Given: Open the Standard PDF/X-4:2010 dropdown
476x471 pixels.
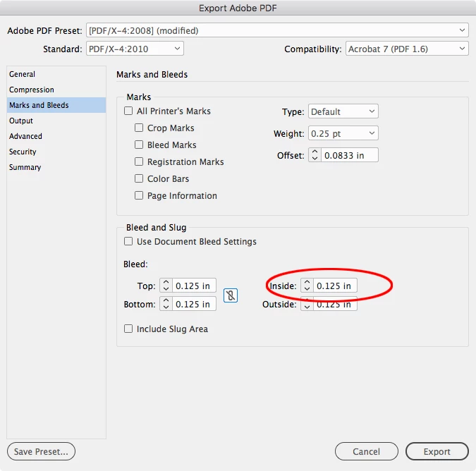Looking at the screenshot, I should [135, 49].
